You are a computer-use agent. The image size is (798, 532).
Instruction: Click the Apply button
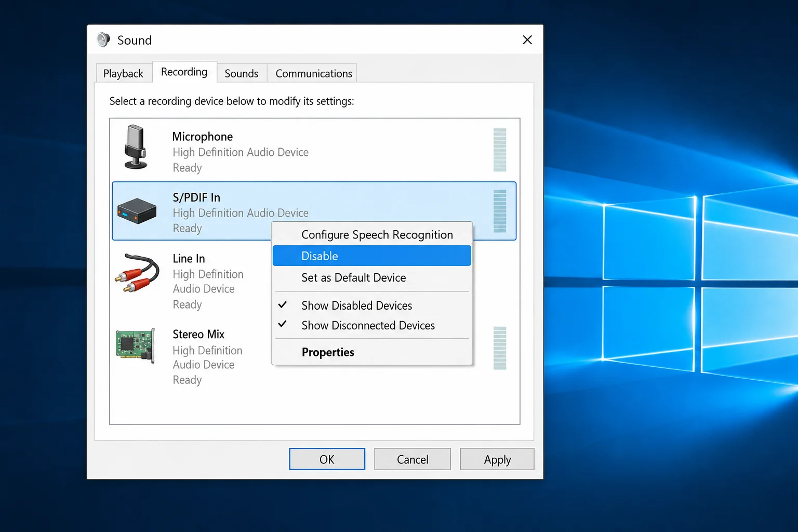497,459
